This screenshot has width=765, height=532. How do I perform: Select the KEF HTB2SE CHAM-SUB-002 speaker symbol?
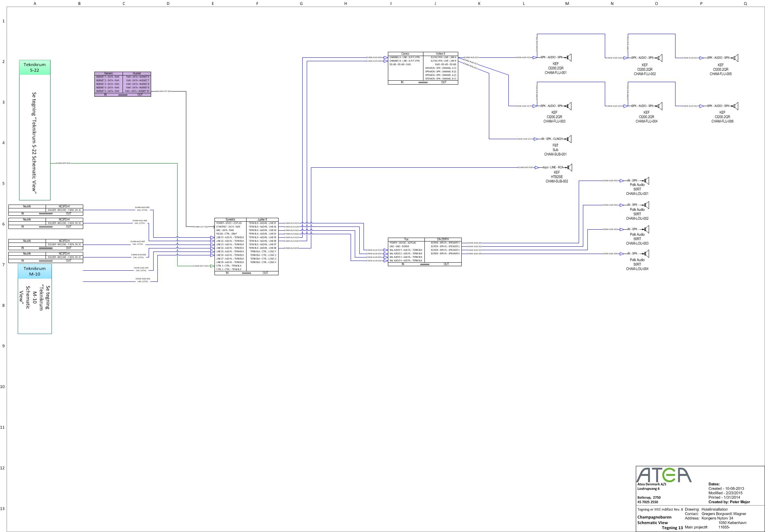click(x=569, y=167)
